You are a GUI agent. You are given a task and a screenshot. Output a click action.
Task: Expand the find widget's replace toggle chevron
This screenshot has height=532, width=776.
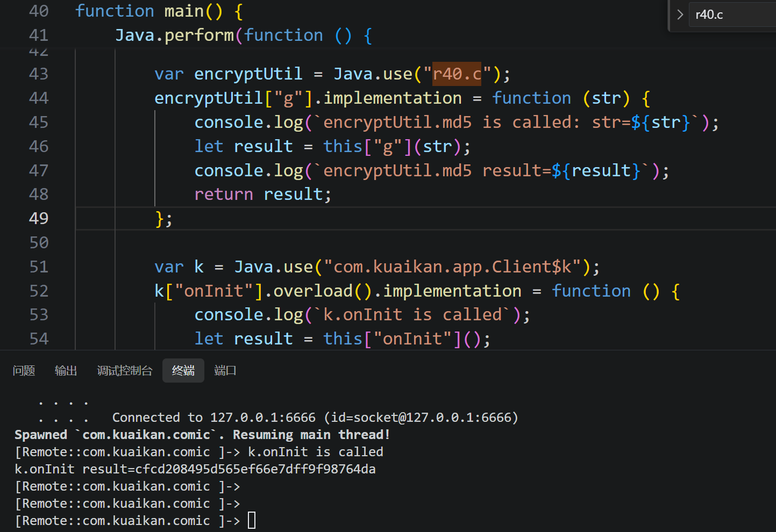680,15
